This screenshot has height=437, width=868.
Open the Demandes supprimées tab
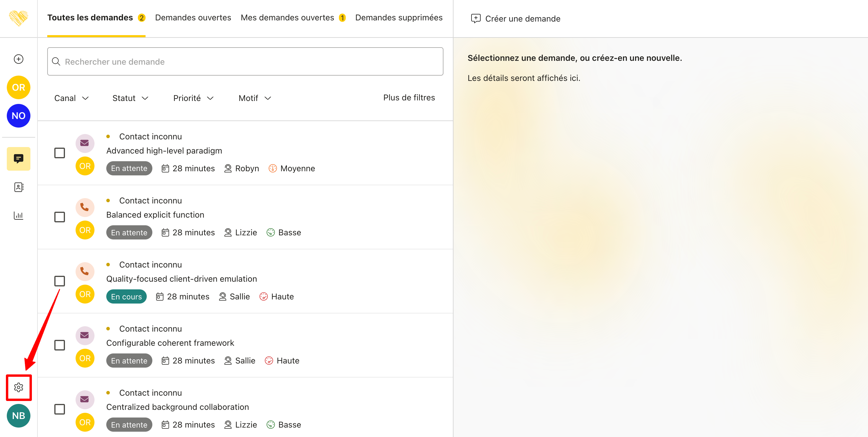[399, 17]
